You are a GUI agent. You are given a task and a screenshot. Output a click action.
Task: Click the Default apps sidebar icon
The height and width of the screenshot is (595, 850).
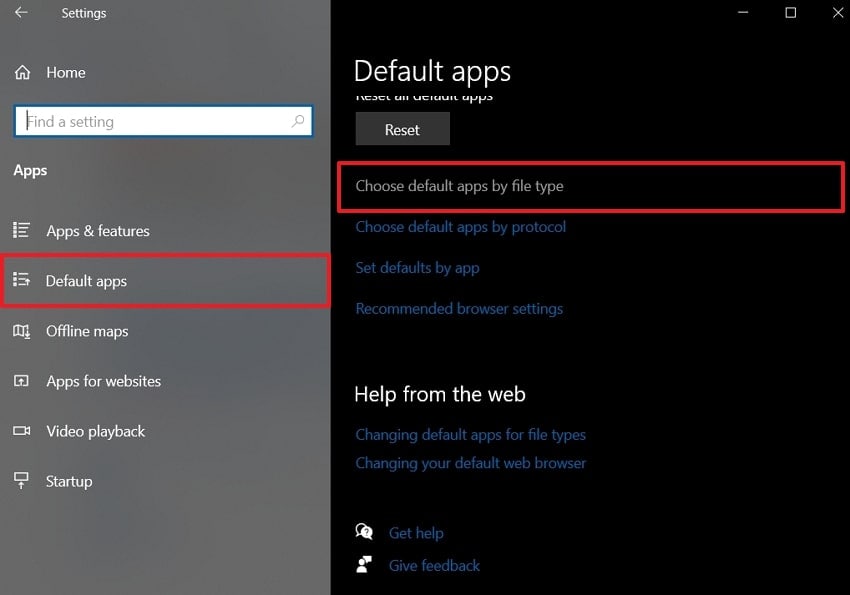tap(22, 281)
